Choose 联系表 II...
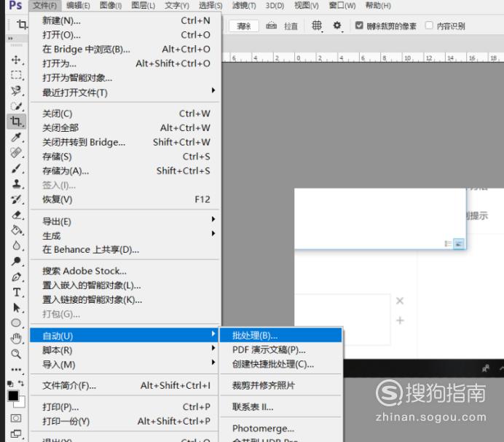504x442 pixels. click(280, 407)
